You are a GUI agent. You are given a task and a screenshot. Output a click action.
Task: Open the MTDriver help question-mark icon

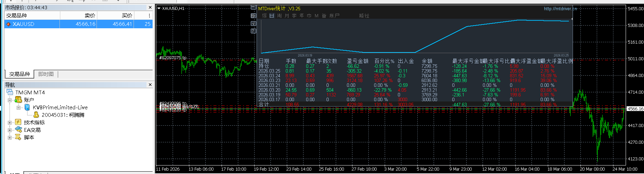tap(253, 31)
